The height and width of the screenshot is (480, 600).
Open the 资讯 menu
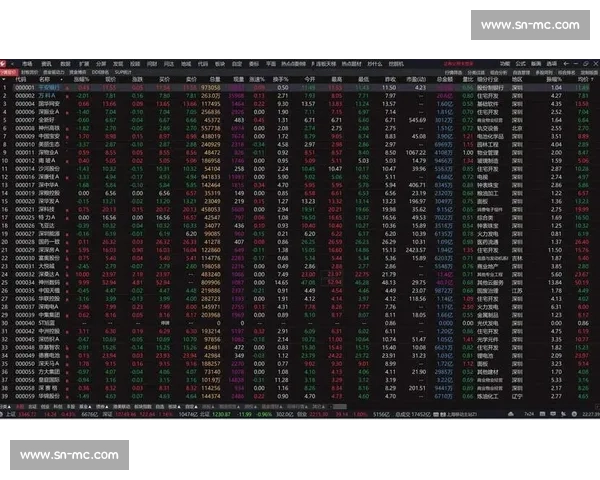[x=47, y=64]
